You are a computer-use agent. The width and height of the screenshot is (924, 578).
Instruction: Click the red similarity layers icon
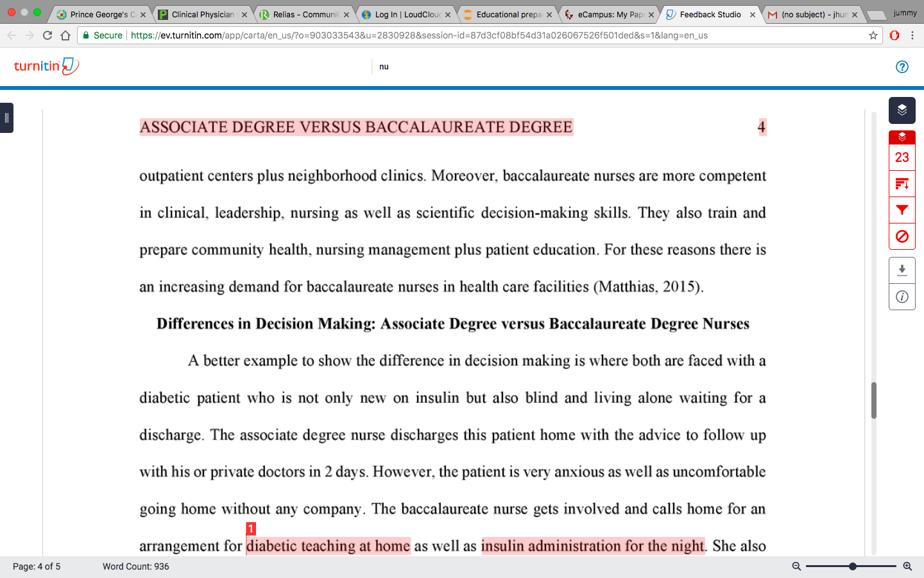pos(902,137)
